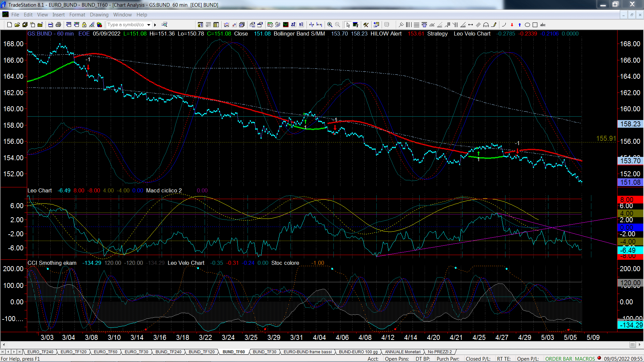Select the vertical lines drawing tool
Viewport: 644px width, 362px height.
tap(409, 25)
